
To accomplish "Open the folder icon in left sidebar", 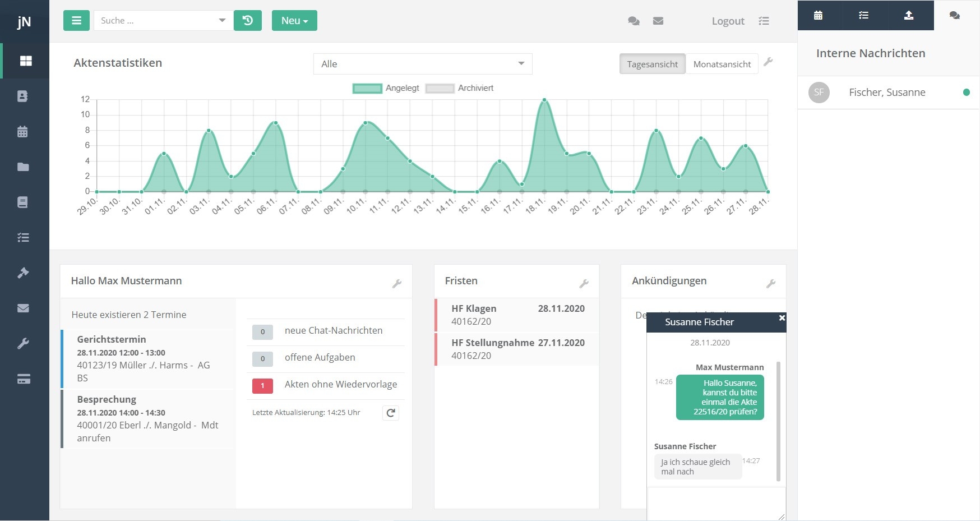I will tap(23, 167).
